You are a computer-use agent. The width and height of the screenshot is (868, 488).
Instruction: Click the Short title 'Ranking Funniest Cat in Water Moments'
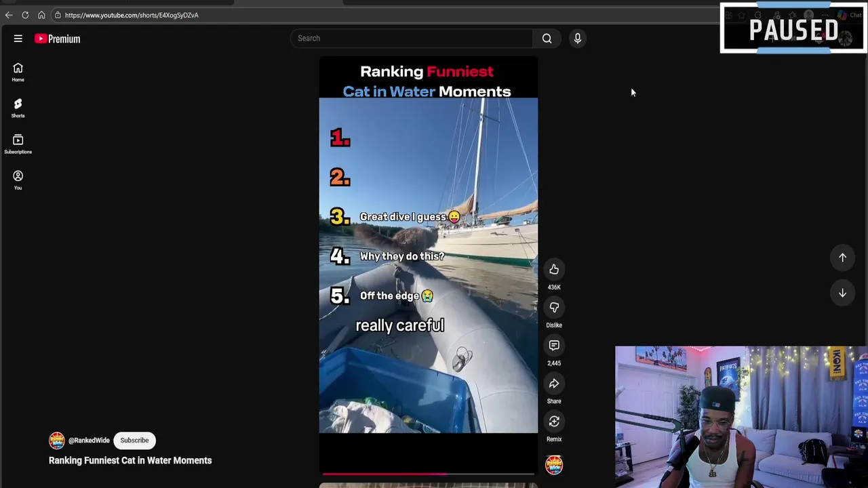point(130,460)
